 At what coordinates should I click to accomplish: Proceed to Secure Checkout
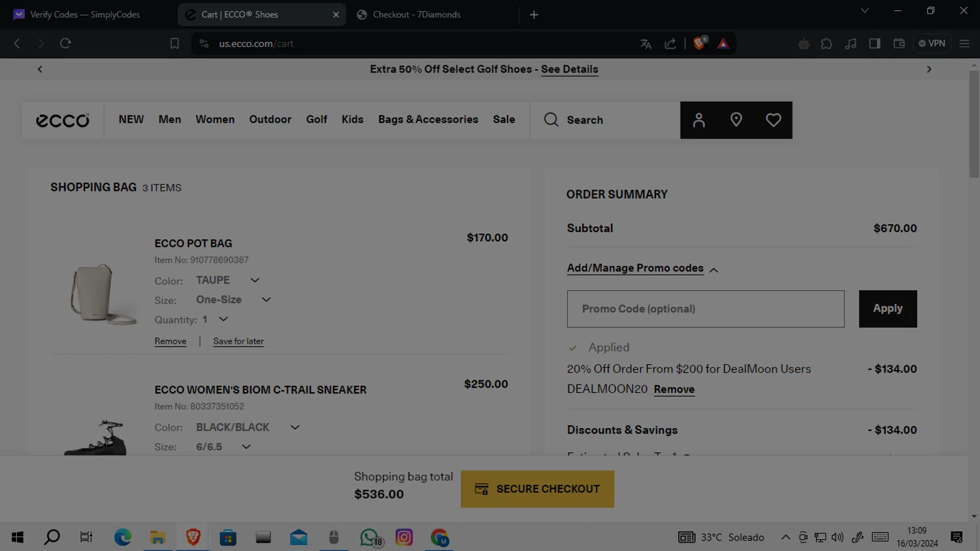[538, 489]
